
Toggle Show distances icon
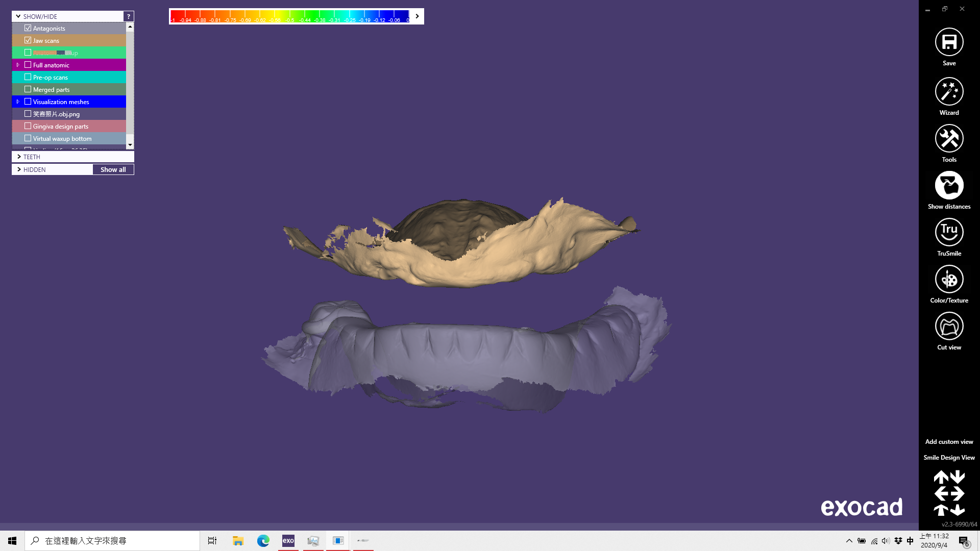coord(949,186)
